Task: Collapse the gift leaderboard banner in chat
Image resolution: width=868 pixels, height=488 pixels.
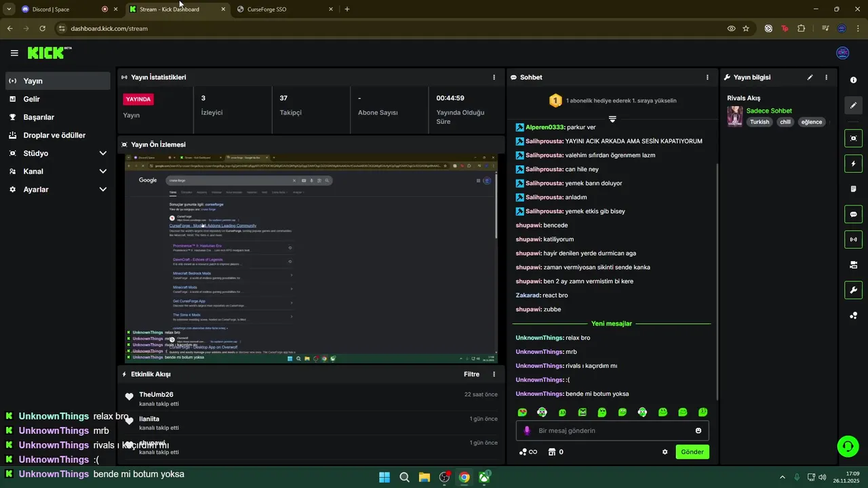Action: coord(612,119)
